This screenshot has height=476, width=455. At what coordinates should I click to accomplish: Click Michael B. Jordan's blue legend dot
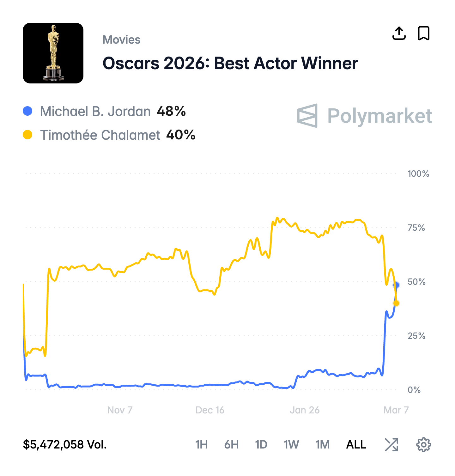tap(28, 111)
